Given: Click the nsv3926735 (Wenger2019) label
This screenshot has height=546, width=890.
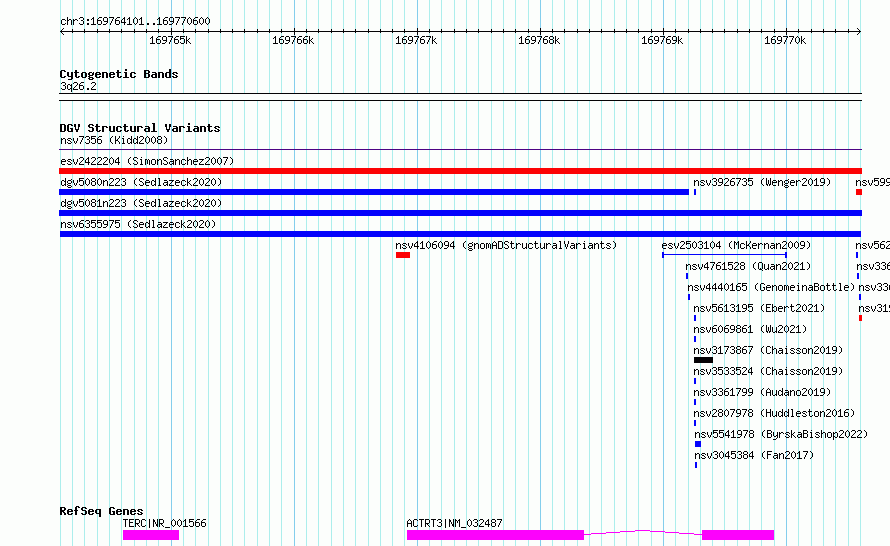Looking at the screenshot, I should point(762,182).
